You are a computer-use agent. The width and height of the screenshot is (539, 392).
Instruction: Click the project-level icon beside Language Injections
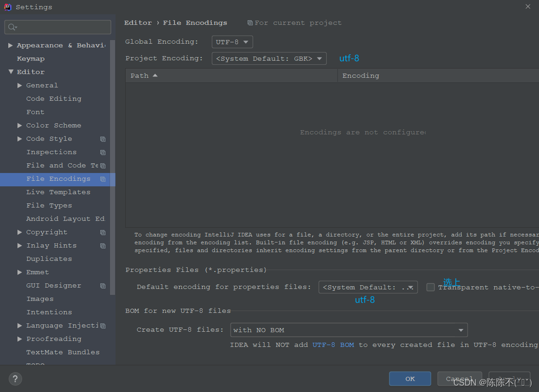click(x=103, y=326)
